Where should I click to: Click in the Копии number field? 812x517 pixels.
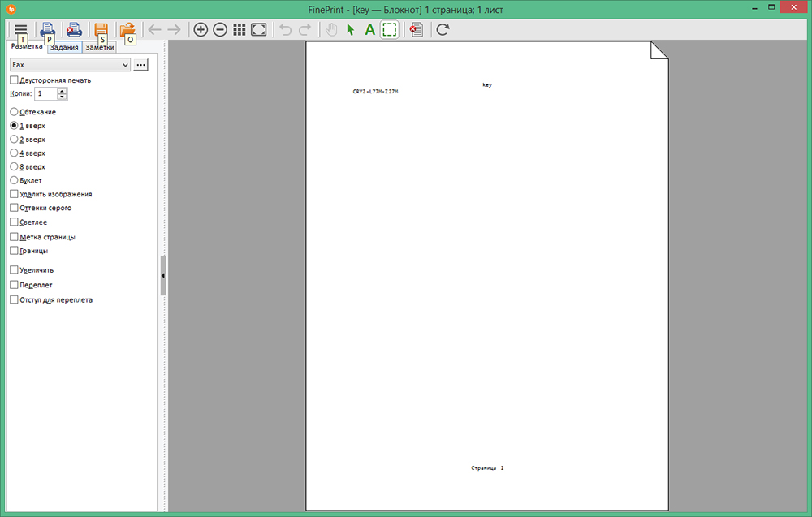coord(45,94)
